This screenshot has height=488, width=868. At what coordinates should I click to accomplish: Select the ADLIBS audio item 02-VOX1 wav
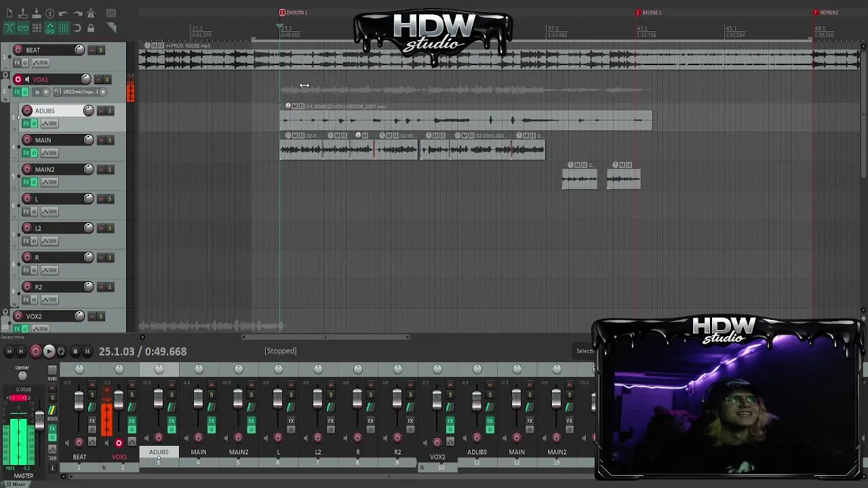pos(466,120)
